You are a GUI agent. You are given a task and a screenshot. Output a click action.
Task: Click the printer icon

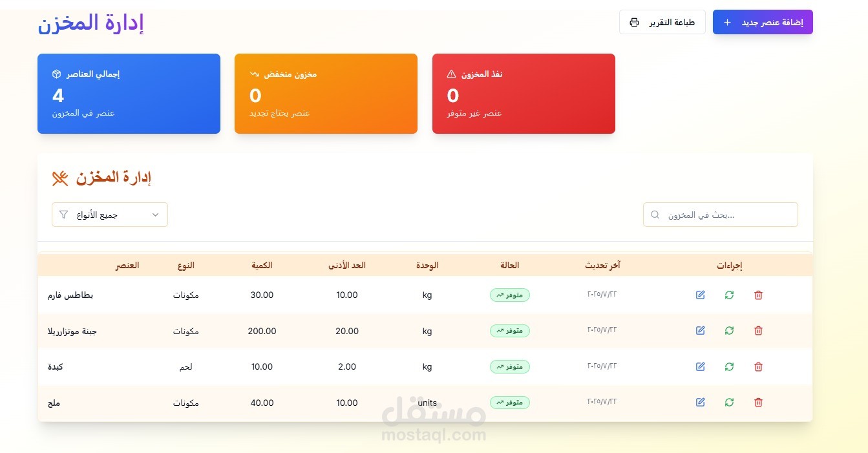point(635,22)
